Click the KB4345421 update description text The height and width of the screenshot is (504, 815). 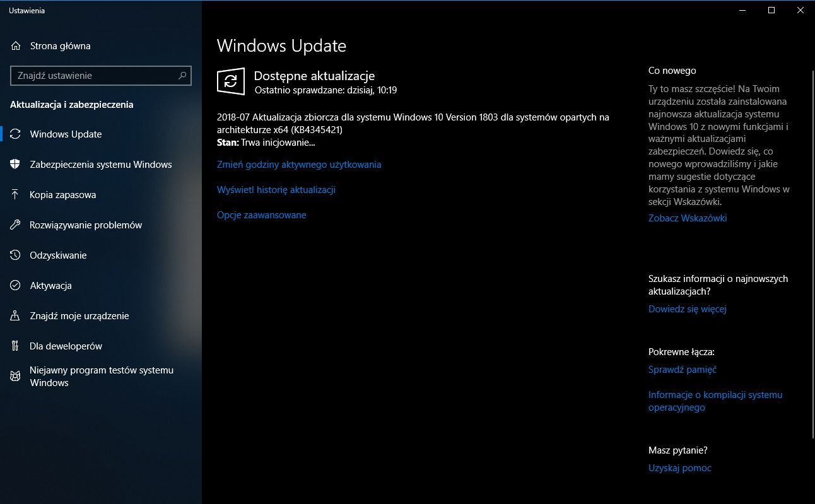(x=413, y=124)
